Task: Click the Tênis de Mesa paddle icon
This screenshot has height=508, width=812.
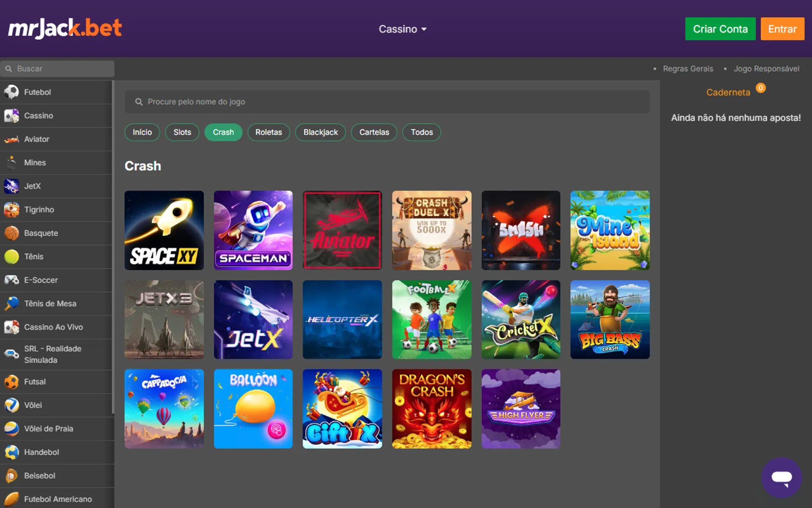Action: point(11,304)
